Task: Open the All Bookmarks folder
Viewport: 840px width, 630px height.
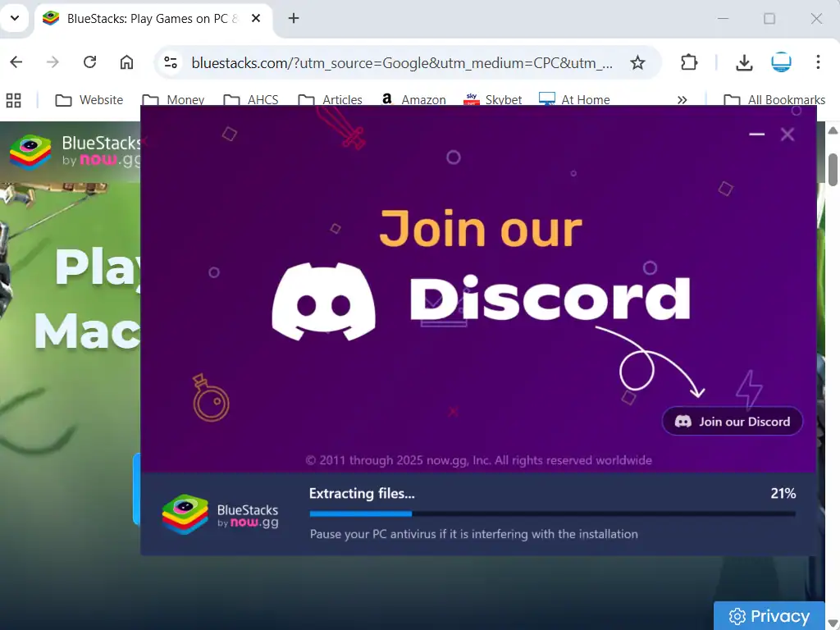Action: click(x=774, y=100)
